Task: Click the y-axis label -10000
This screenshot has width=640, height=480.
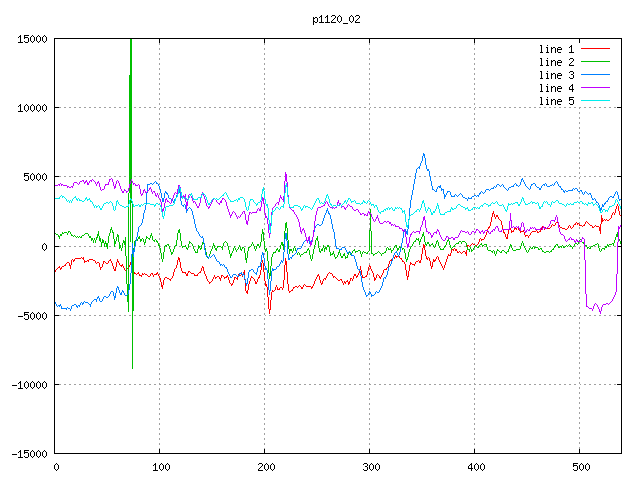Action: click(x=29, y=385)
